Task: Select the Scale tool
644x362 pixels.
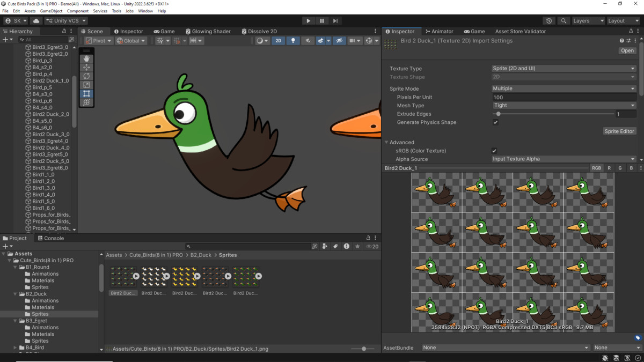Action: (86, 85)
